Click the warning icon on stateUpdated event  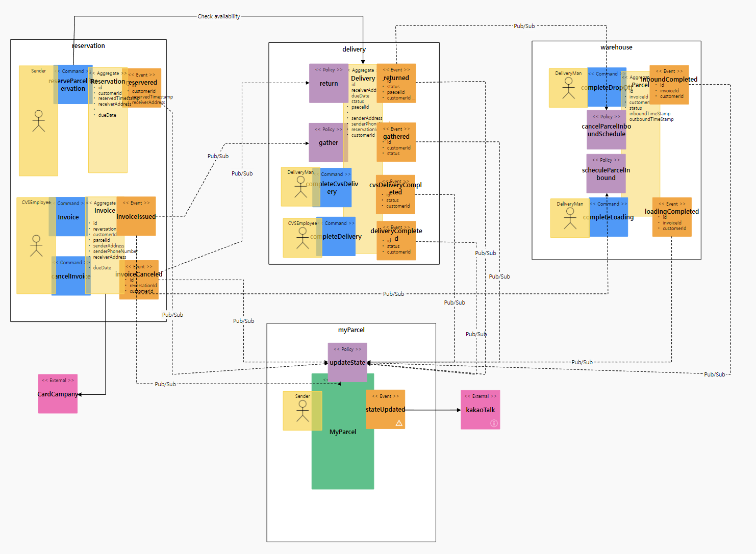click(398, 423)
